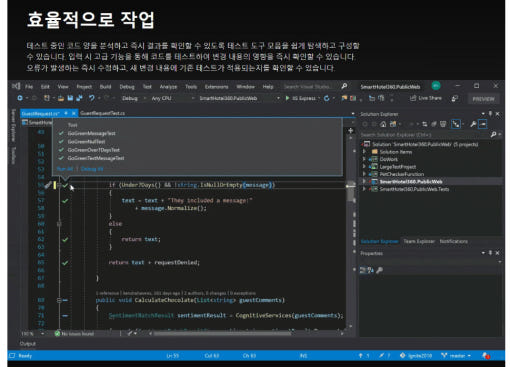Open the Test menu
The image size is (510, 367).
coord(147,87)
